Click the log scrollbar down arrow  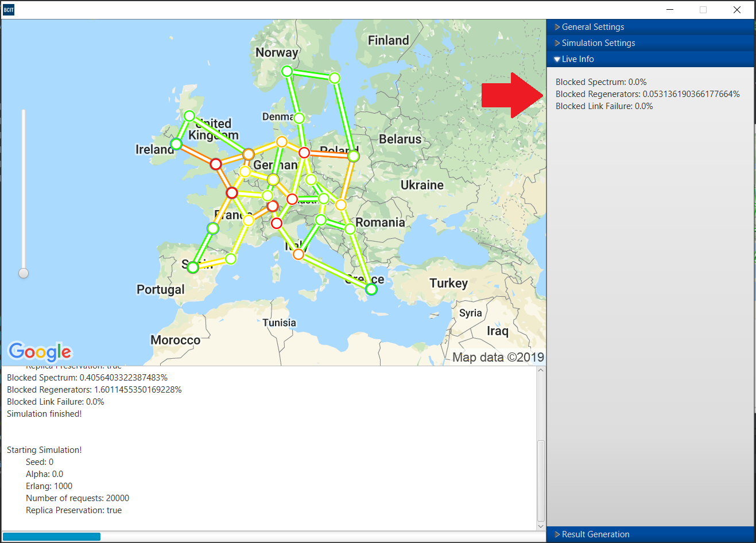541,526
